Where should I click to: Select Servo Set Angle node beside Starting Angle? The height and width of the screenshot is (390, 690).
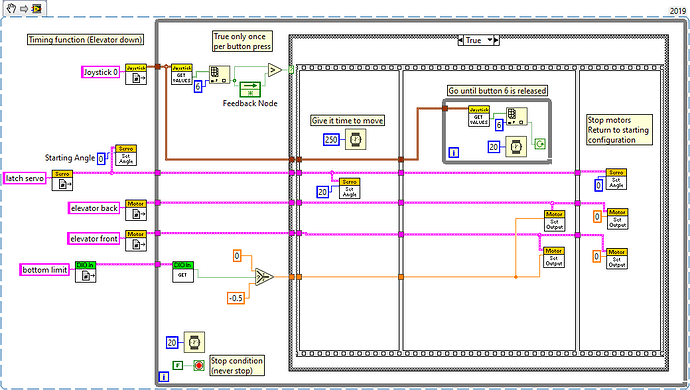tap(126, 155)
